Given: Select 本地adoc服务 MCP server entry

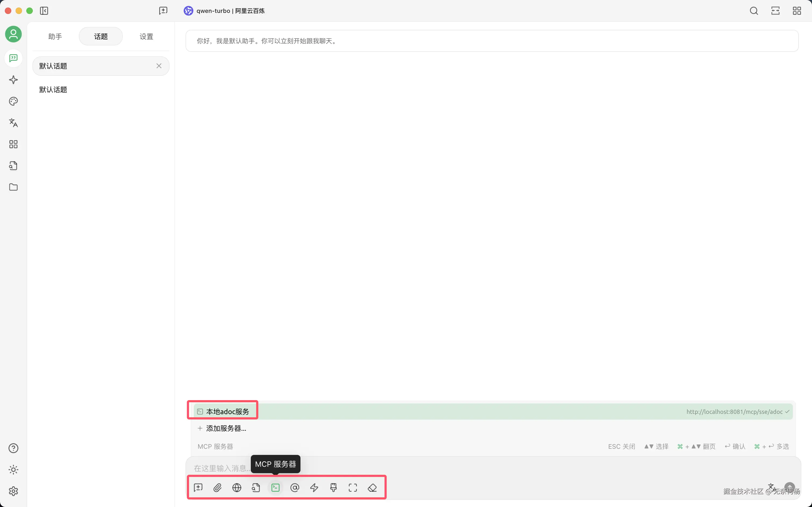Looking at the screenshot, I should [227, 411].
